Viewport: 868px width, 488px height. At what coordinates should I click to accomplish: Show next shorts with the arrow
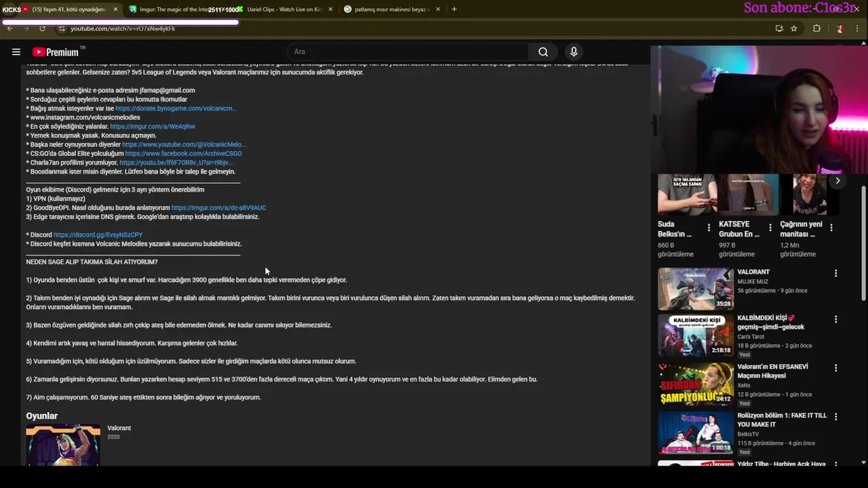837,180
